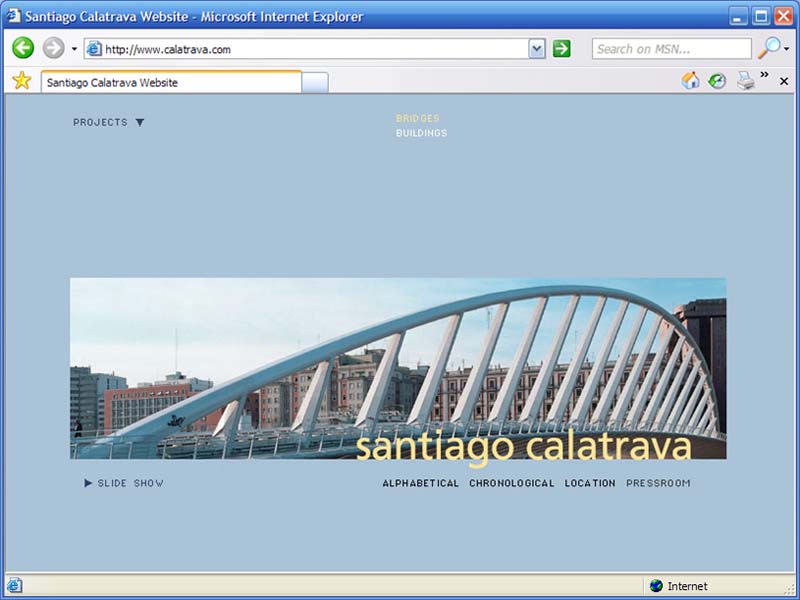Click the status bar page icon

[14, 585]
